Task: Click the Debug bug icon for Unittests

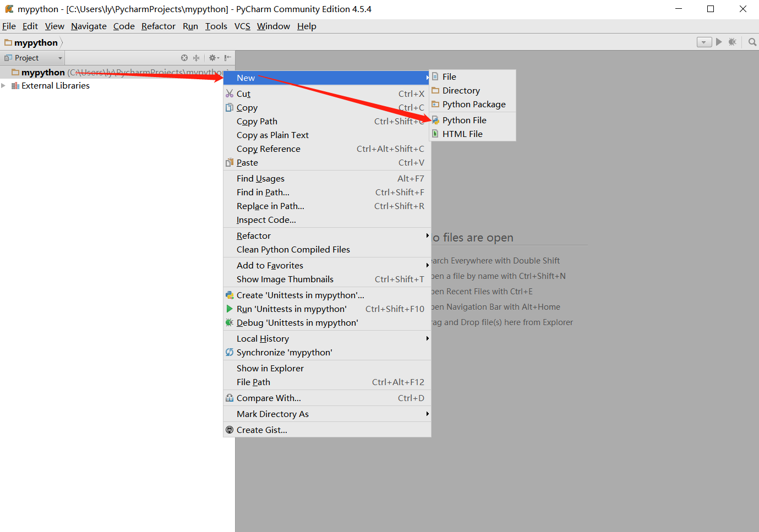Action: tap(230, 322)
